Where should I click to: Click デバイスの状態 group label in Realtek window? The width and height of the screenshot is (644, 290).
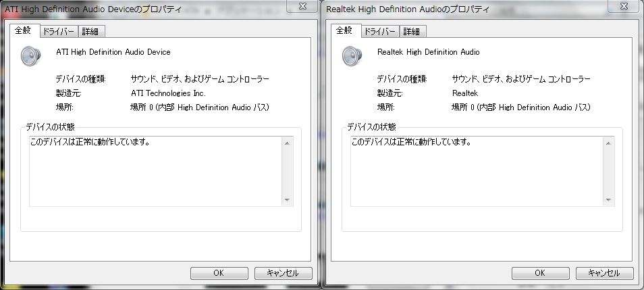pos(372,127)
